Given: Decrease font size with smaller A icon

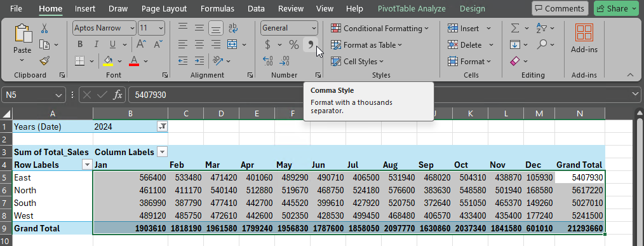Looking at the screenshot, I should click(x=158, y=44).
